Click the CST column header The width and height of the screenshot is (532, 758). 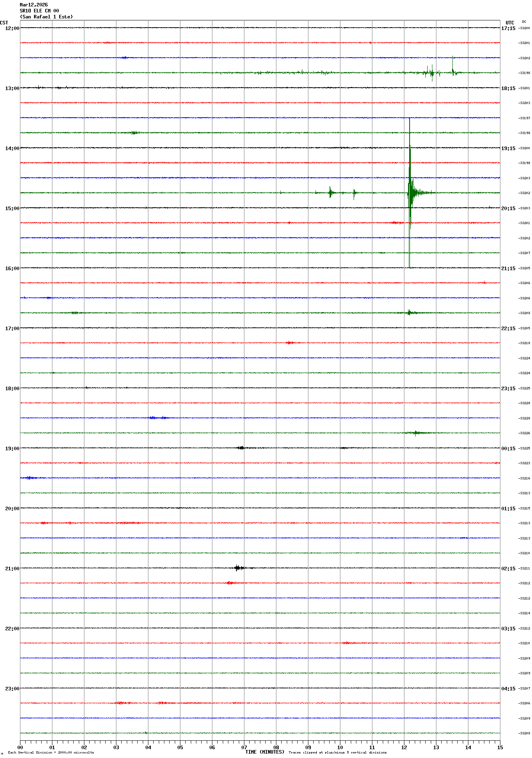[x=4, y=23]
